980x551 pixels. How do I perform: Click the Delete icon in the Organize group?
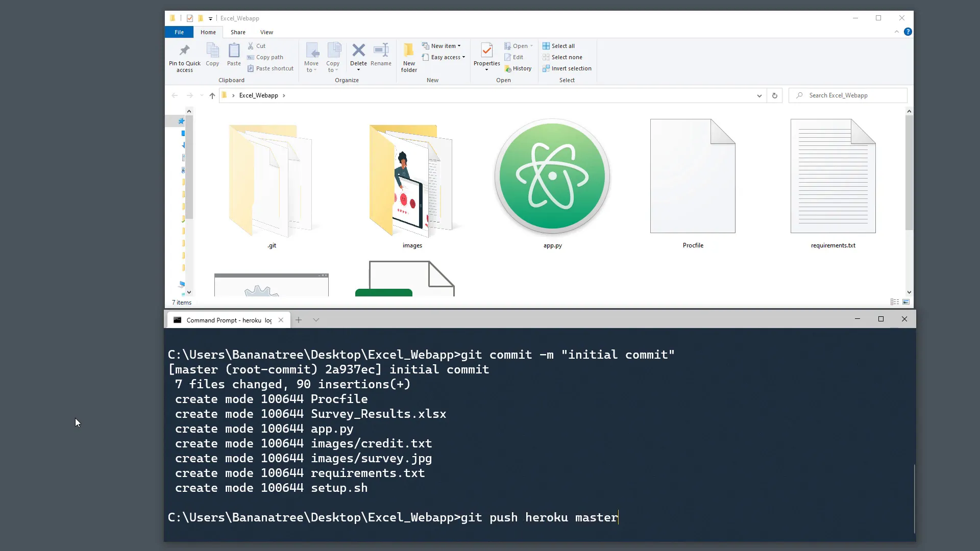(x=359, y=51)
